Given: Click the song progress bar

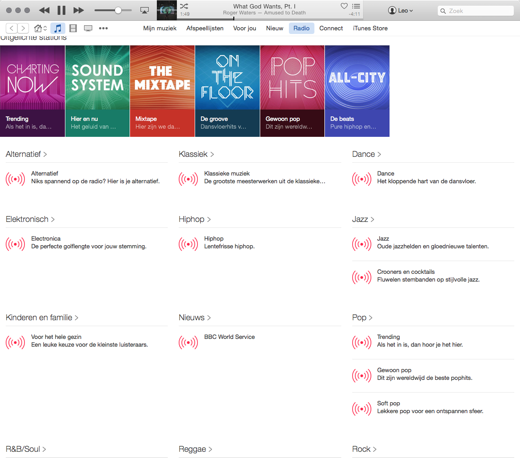Looking at the screenshot, I should coord(270,19).
